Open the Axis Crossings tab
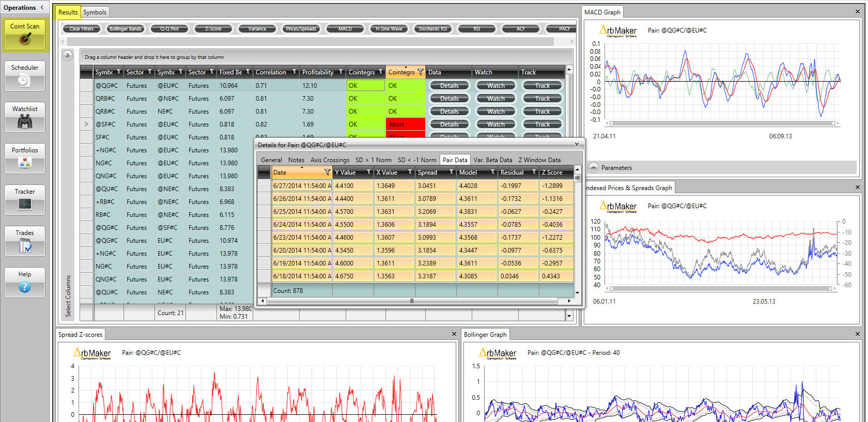This screenshot has width=868, height=422. coord(330,160)
